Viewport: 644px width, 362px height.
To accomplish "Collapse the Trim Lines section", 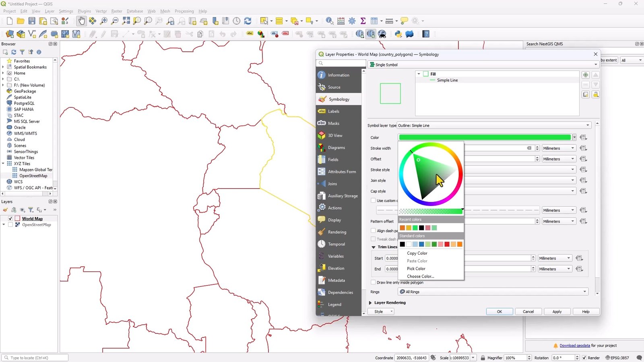I will (374, 247).
